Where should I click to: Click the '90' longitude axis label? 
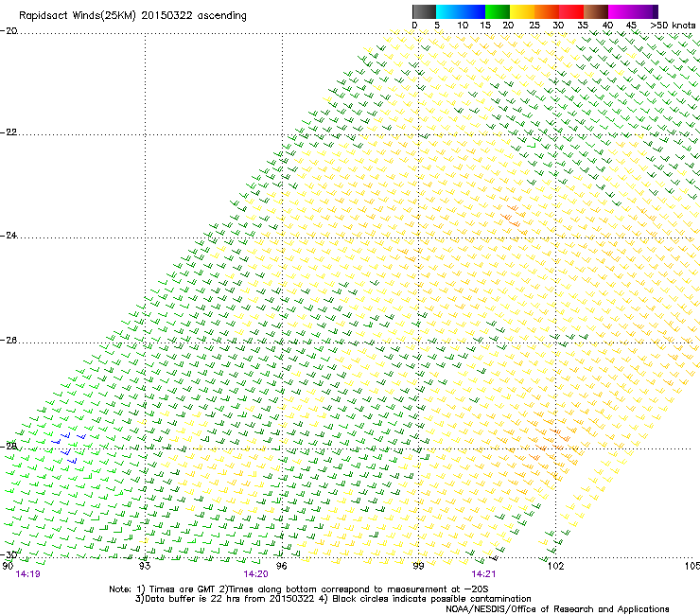pos(8,566)
